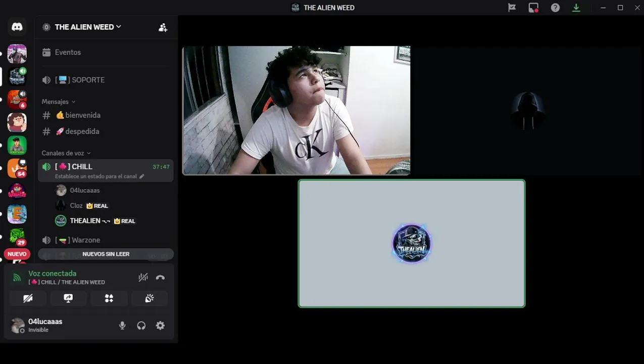
Task: Collapse the Mensajes category
Action: click(x=58, y=102)
